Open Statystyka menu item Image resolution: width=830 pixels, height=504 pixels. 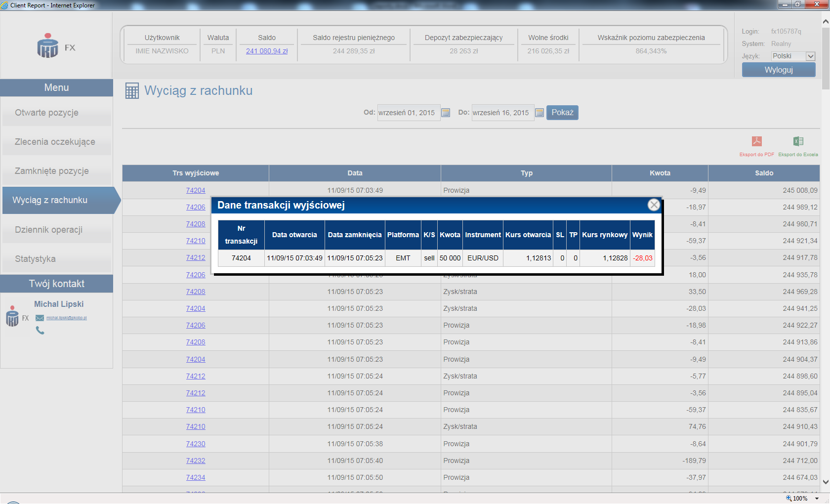click(57, 259)
